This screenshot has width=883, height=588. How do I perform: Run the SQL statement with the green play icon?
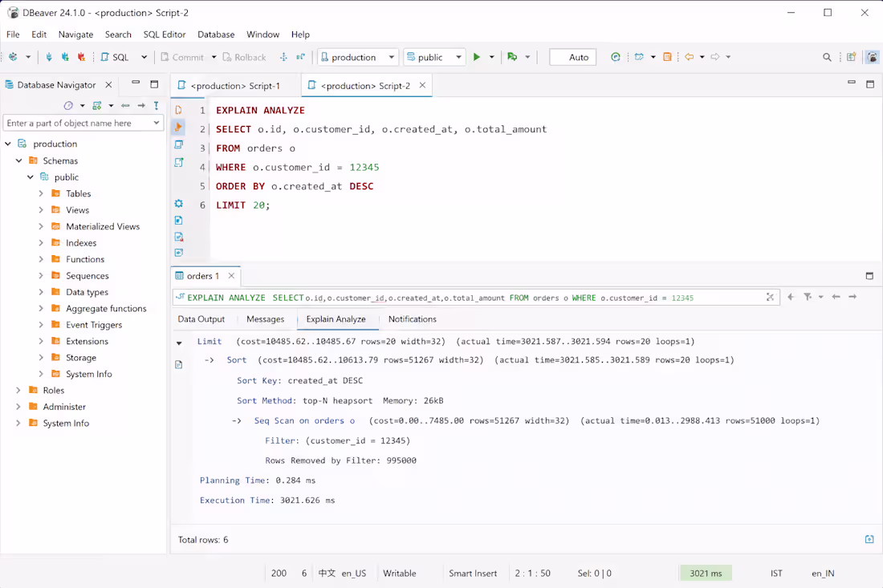tap(476, 57)
